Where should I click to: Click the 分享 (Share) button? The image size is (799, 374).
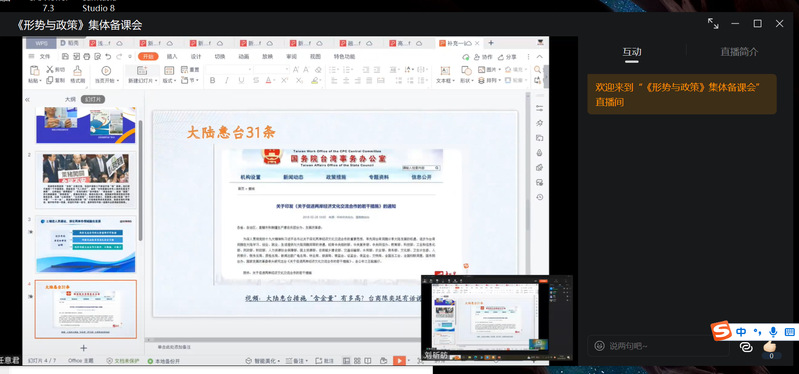pos(507,57)
